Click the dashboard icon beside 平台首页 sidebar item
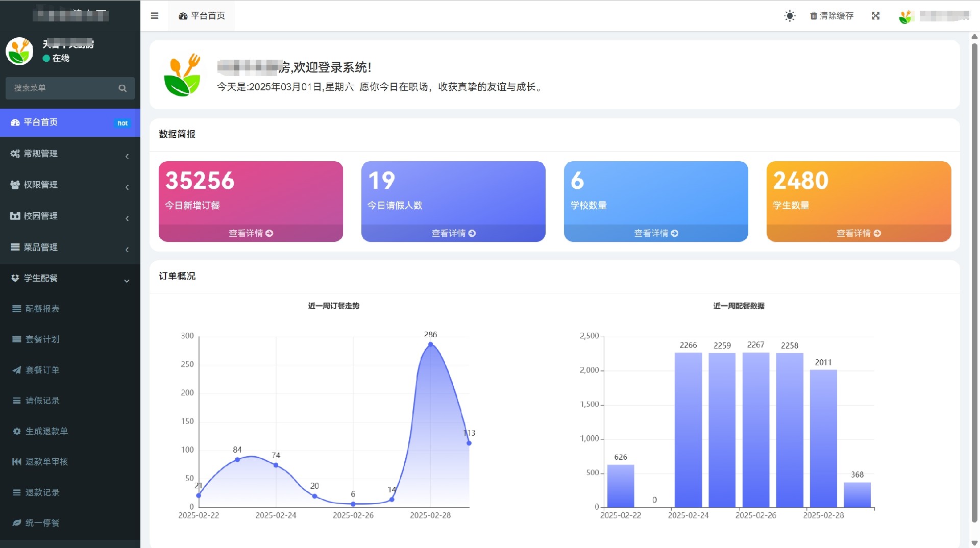 click(15, 122)
